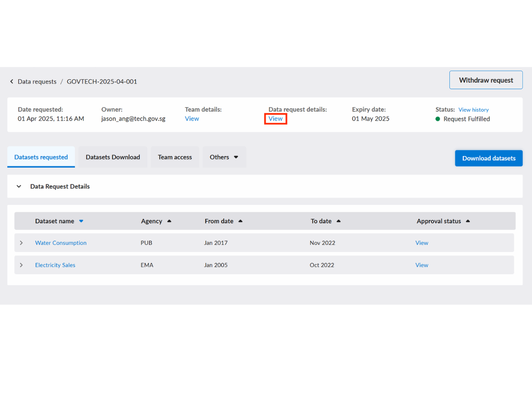Open the Electricity Sales dataset link
Viewport: 532px width, 399px height.
click(x=55, y=265)
